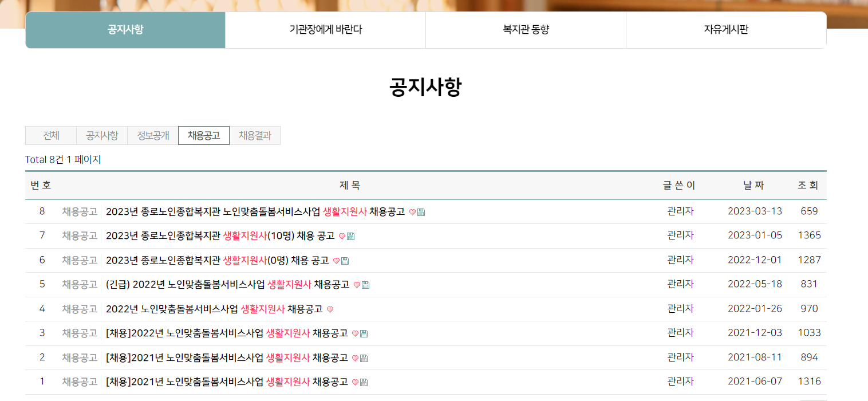868x401 pixels.
Task: Click the heart icon on the 2021-08-11 posting
Action: pyautogui.click(x=354, y=357)
